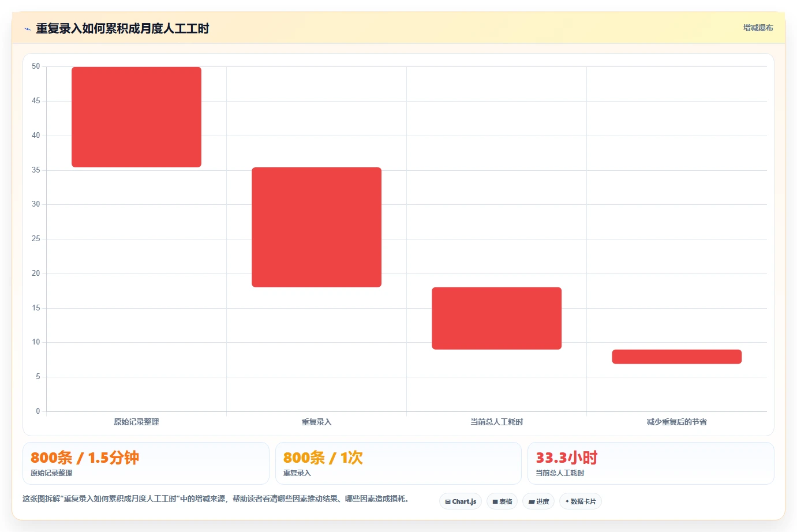Image resolution: width=797 pixels, height=532 pixels.
Task: Click the 800条 / 1.5分钟 stat card value
Action: (85, 458)
